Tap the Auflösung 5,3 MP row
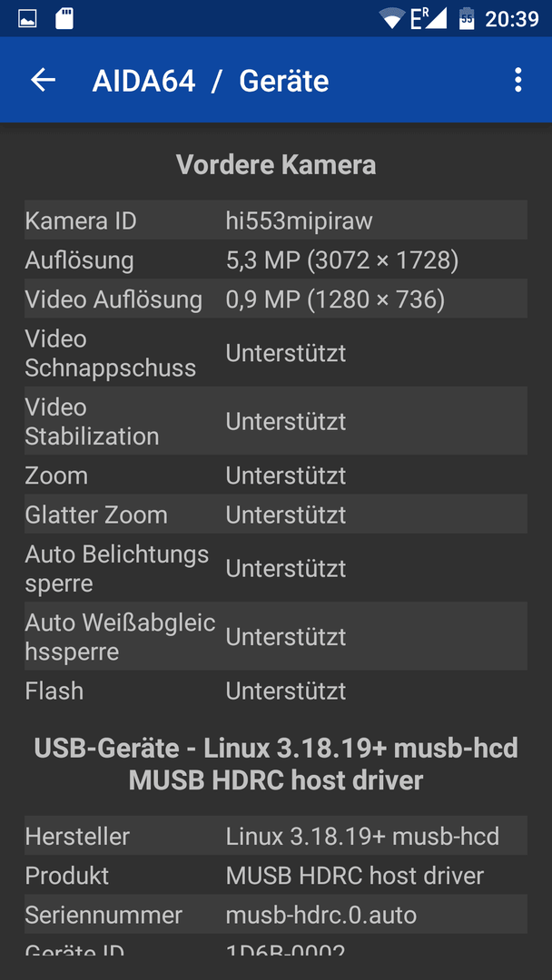552x980 pixels. 276,260
